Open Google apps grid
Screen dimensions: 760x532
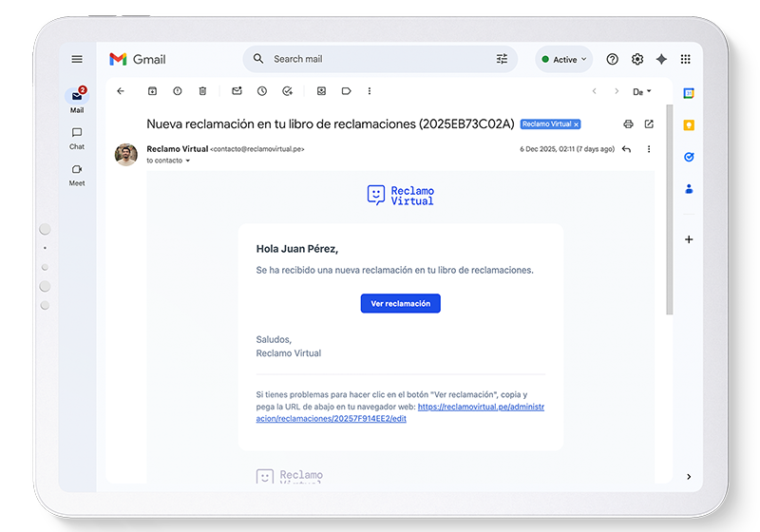pos(685,59)
